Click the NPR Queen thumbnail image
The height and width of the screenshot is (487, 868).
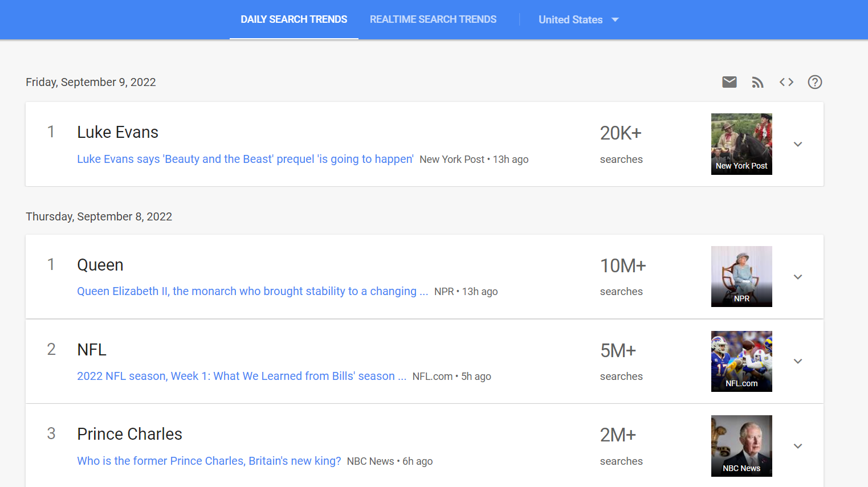tap(741, 277)
